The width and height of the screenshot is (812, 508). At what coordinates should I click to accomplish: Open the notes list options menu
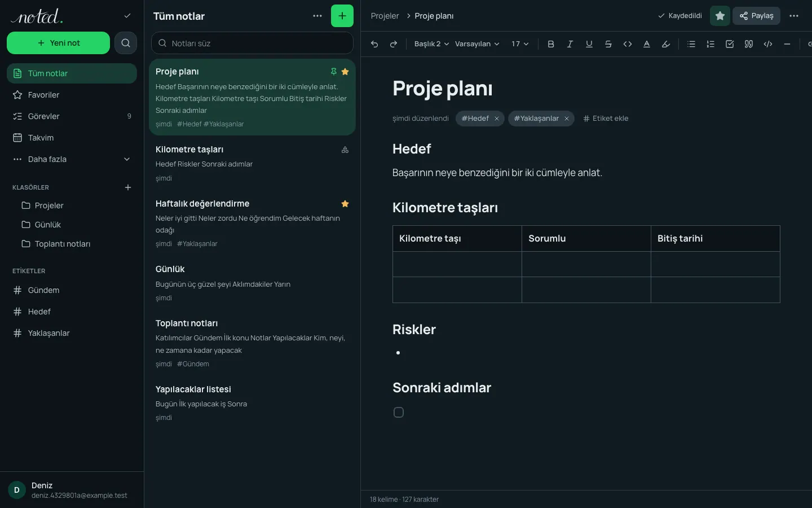coord(317,16)
